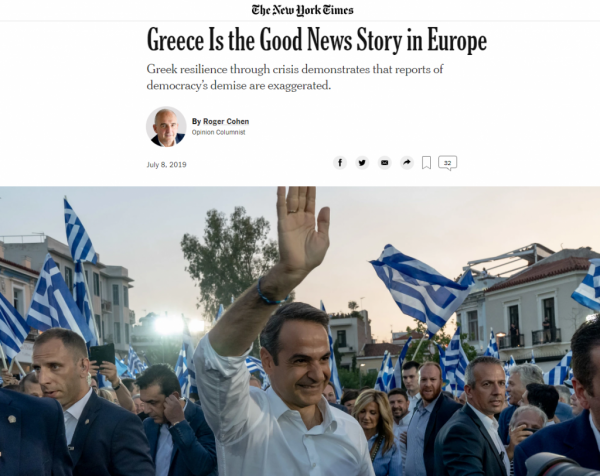
Task: Click the raised waving hand in the photo
Action: [x=302, y=228]
